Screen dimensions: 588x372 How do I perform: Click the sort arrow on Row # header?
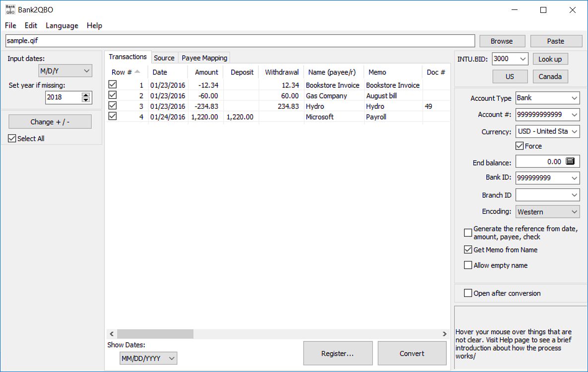pyautogui.click(x=137, y=72)
